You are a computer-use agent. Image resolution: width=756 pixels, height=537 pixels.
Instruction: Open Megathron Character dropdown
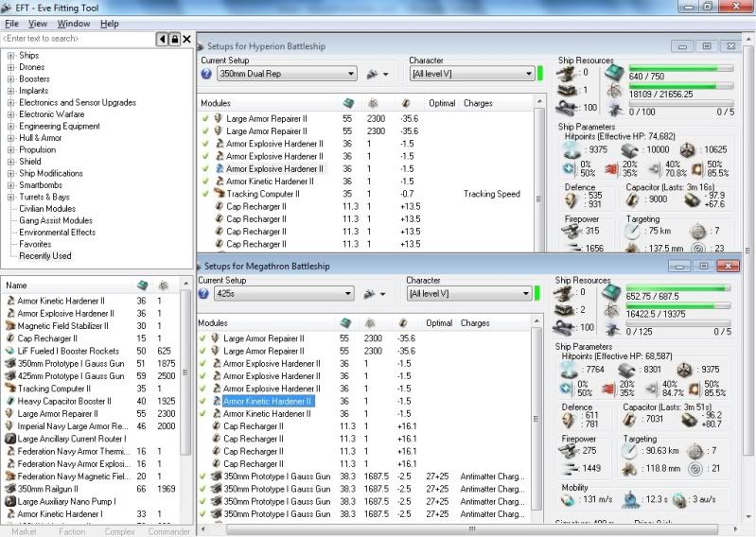click(x=469, y=293)
